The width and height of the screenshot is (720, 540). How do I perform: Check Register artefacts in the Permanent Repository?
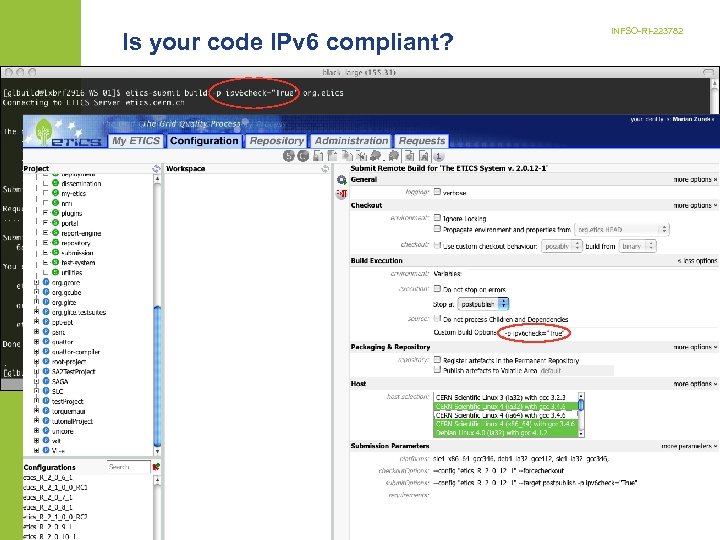pyautogui.click(x=437, y=360)
